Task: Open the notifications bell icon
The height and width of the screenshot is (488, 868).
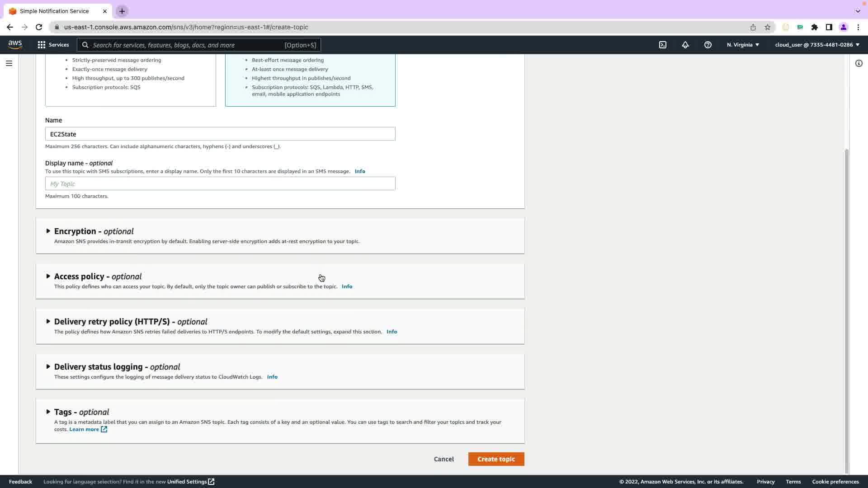Action: [685, 45]
